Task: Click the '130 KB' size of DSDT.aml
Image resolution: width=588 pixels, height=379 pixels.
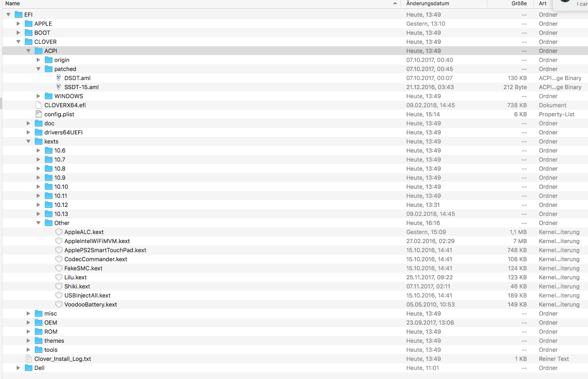Action: click(x=517, y=78)
